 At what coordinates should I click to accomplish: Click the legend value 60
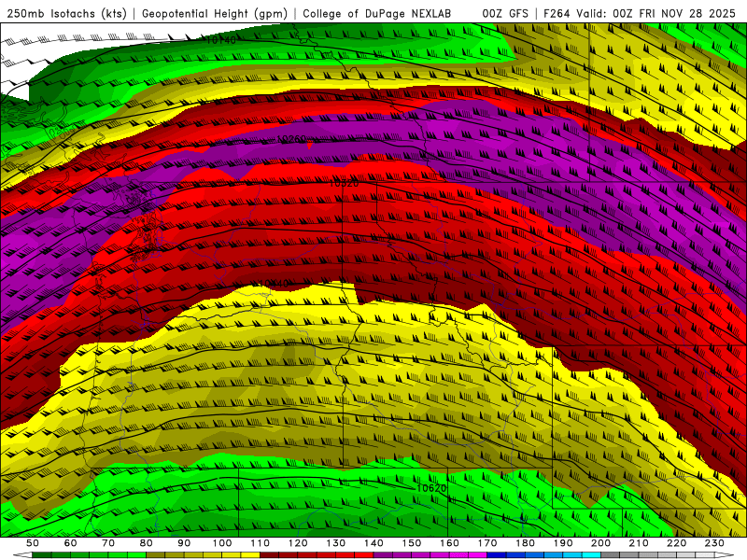(70, 543)
